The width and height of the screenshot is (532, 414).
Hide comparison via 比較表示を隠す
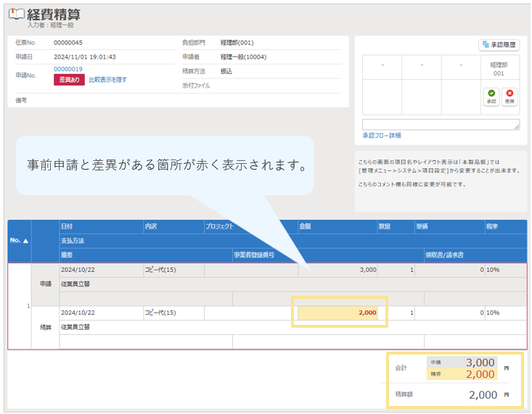[x=107, y=80]
